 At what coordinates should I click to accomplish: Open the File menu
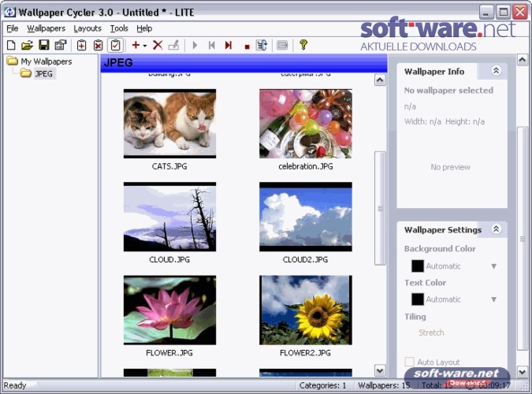(13, 28)
